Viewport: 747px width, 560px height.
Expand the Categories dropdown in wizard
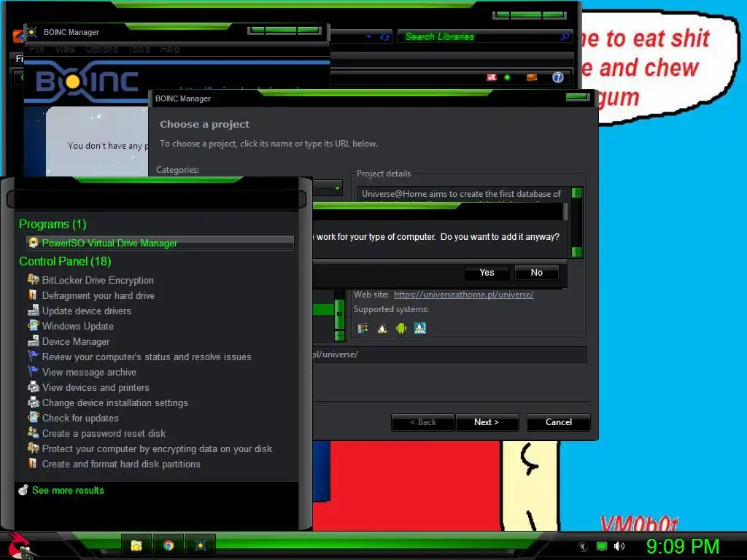pos(337,189)
